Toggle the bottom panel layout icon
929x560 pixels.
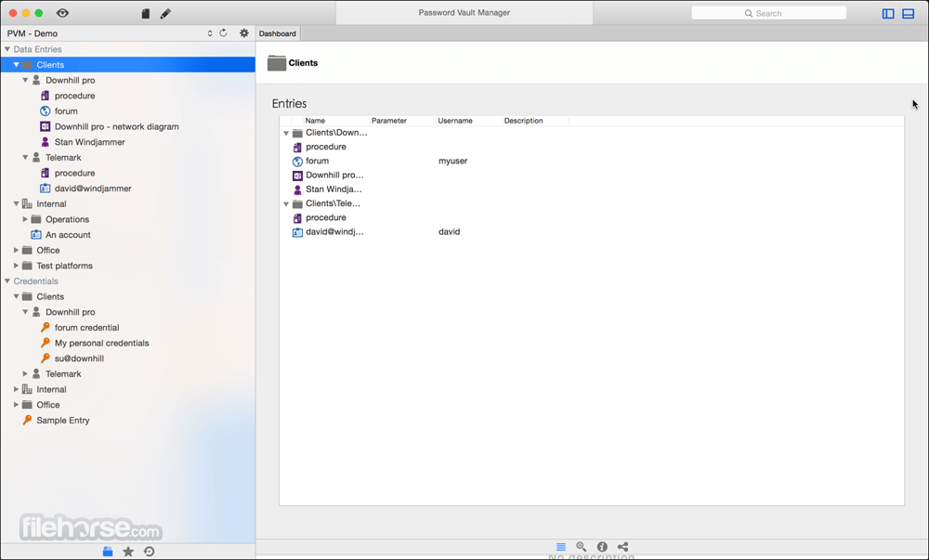[x=909, y=13]
